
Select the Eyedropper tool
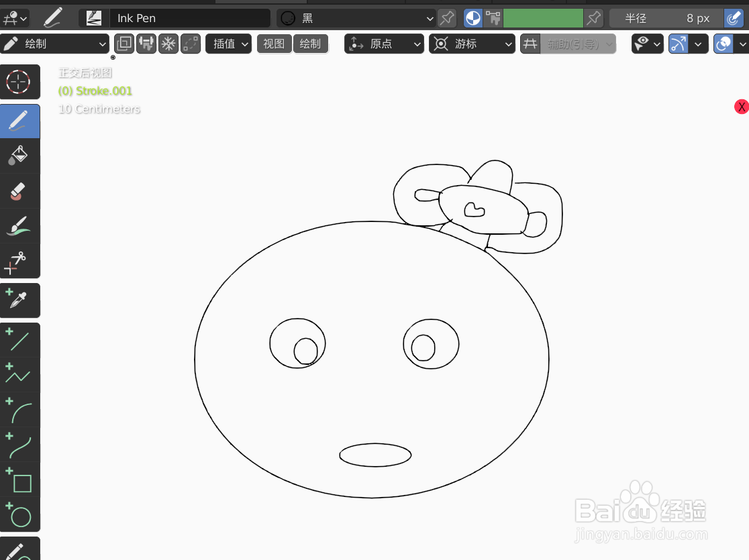19,300
